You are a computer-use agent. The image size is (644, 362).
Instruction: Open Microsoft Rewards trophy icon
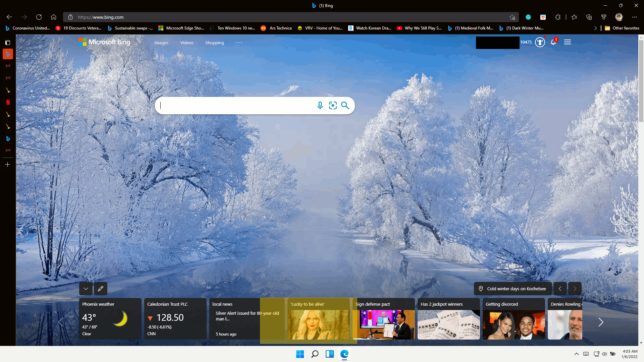pyautogui.click(x=540, y=42)
